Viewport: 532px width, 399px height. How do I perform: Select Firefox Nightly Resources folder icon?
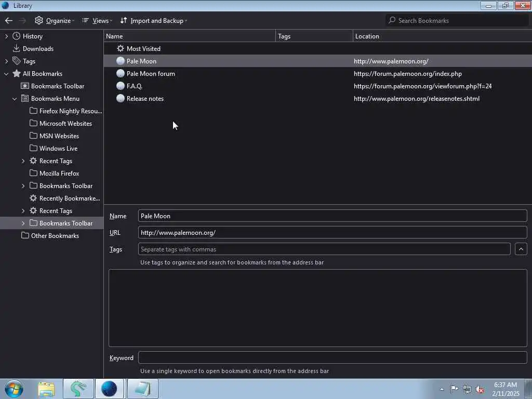[33, 111]
